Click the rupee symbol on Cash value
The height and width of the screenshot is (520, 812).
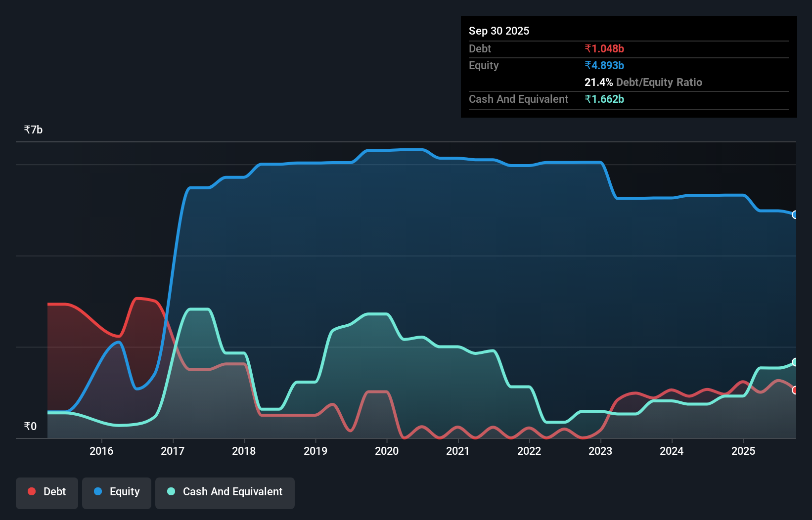(x=588, y=99)
